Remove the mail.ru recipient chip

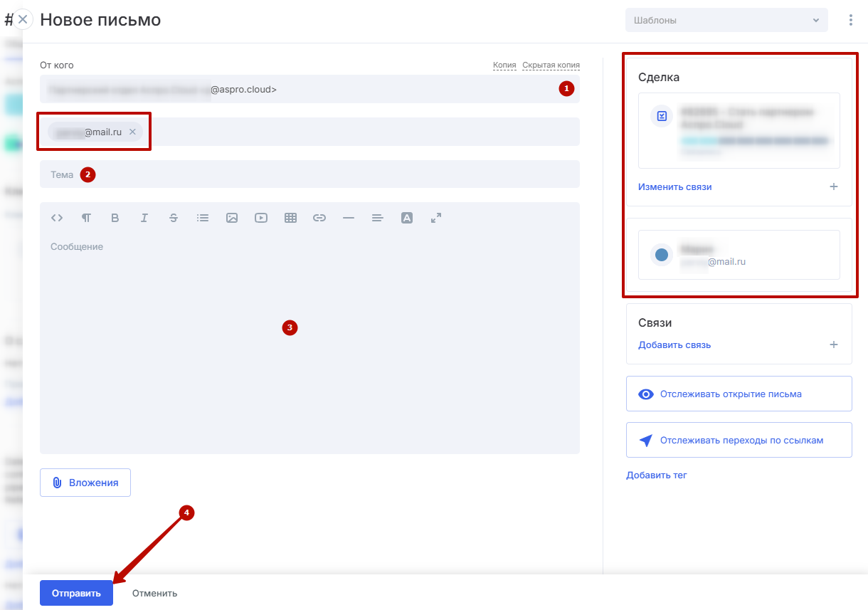coord(132,132)
